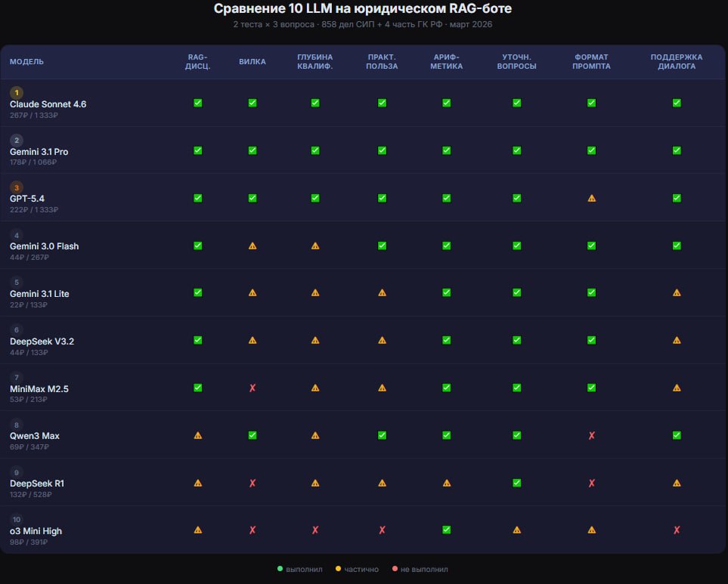728x584 pixels.
Task: Click rank badge 3 next to GPT-5.4
Action: 17,188
